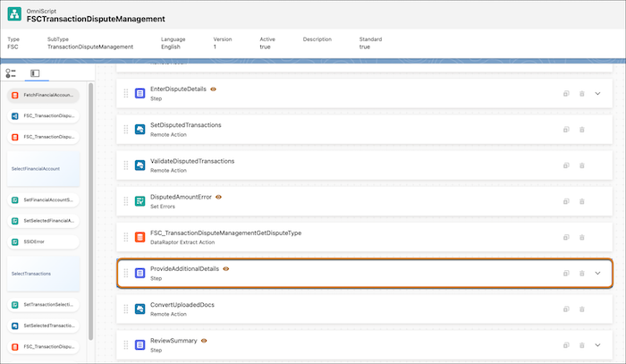The image size is (626, 364).
Task: Switch to the structure list view tab
Action: [11, 73]
